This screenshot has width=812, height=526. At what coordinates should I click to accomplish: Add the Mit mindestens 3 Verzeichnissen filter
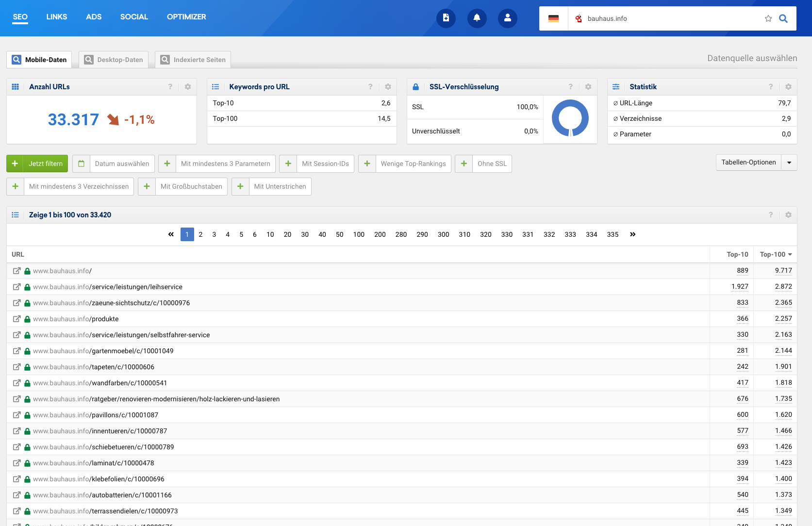[x=70, y=186]
